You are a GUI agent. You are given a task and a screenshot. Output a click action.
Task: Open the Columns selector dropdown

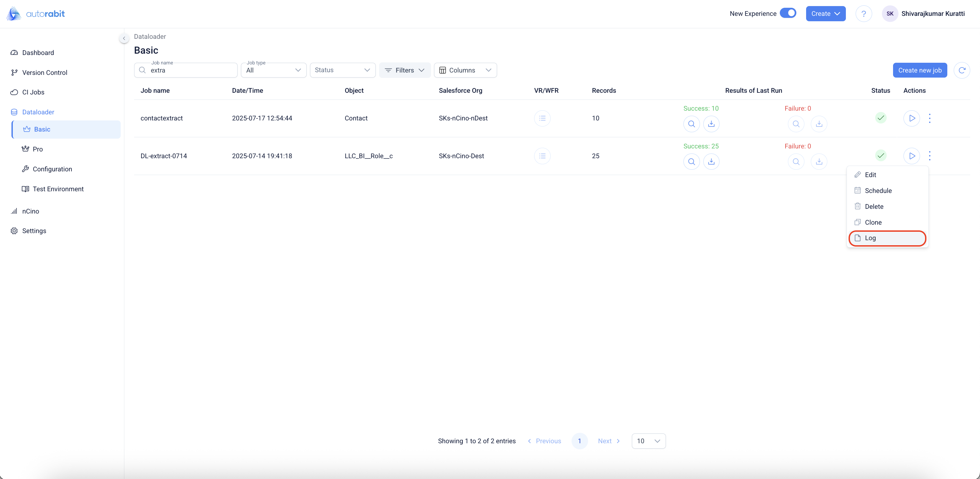pos(465,70)
